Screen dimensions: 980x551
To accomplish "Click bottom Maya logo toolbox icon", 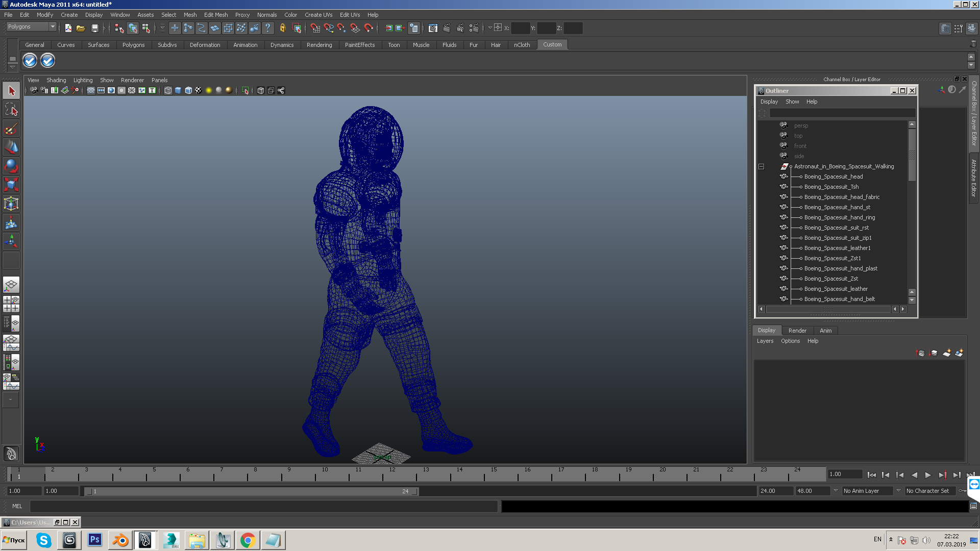I will click(11, 454).
